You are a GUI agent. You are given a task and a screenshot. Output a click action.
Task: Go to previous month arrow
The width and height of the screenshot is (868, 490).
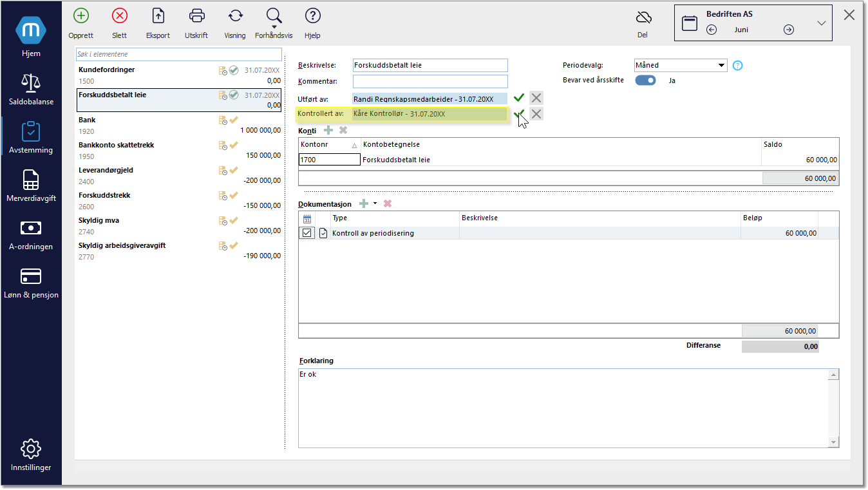tap(712, 30)
